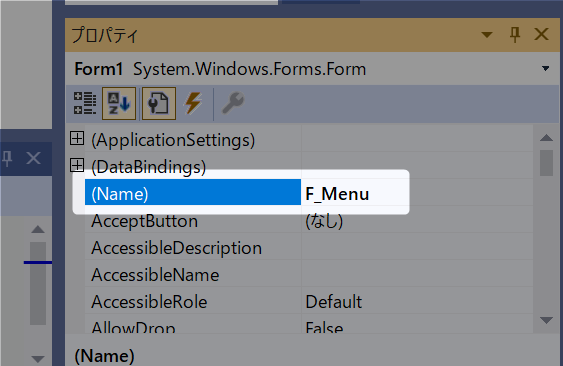Click the properties grid scrollbar thumb
The height and width of the screenshot is (366, 563).
pos(546,163)
